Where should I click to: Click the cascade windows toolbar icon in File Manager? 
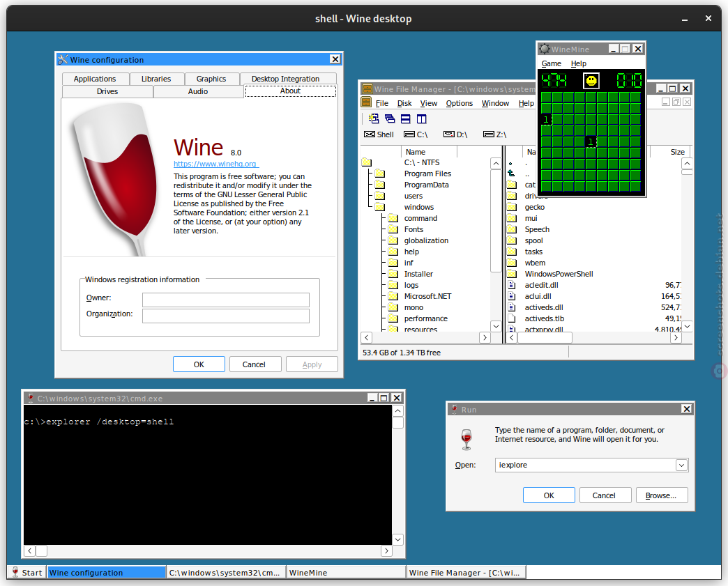[390, 118]
